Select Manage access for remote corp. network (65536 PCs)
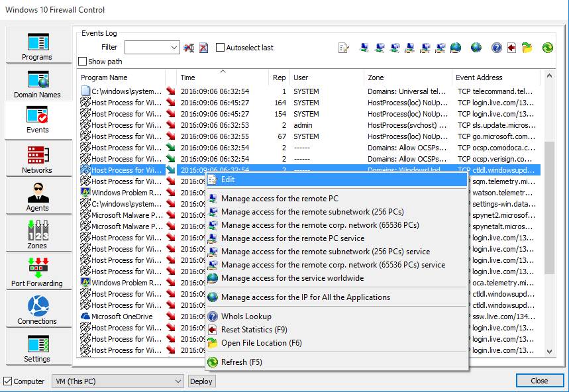The height and width of the screenshot is (392, 569). 336,225
